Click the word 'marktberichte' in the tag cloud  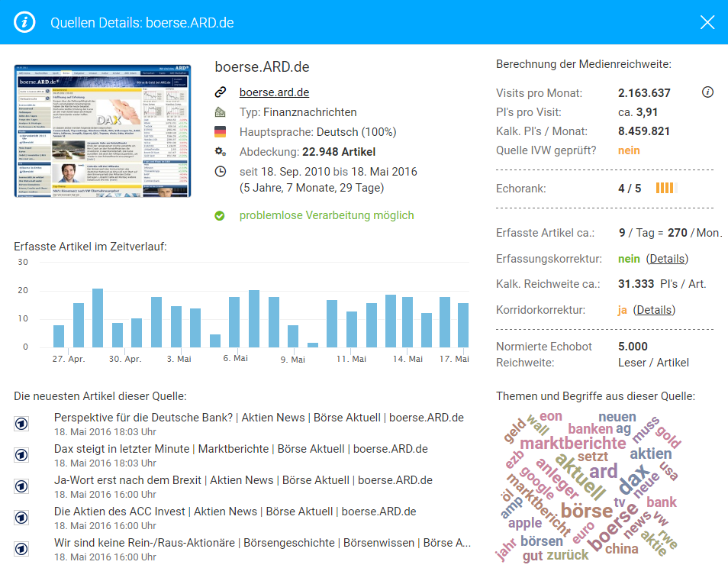(572, 443)
